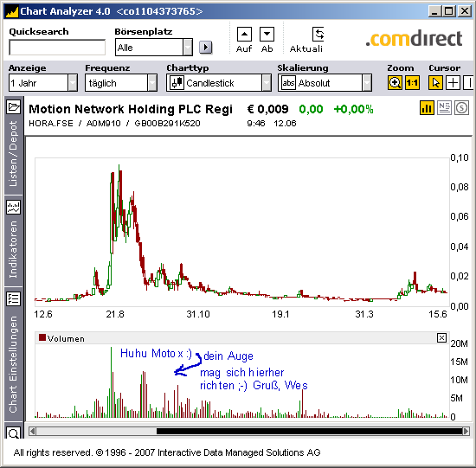Screen dimensions: 476x468
Task: Select the arrow pointer cursor
Action: tap(435, 83)
